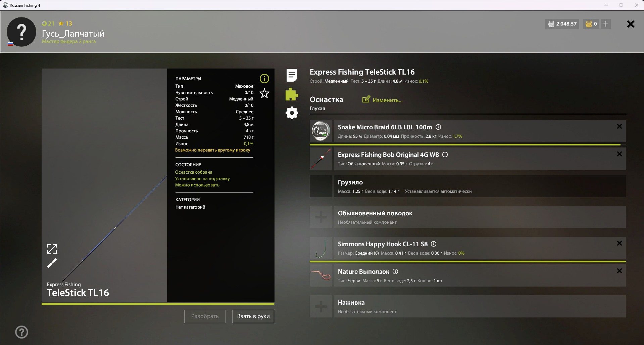Select the Наживка optional slot row
The width and height of the screenshot is (644, 345).
[480, 306]
